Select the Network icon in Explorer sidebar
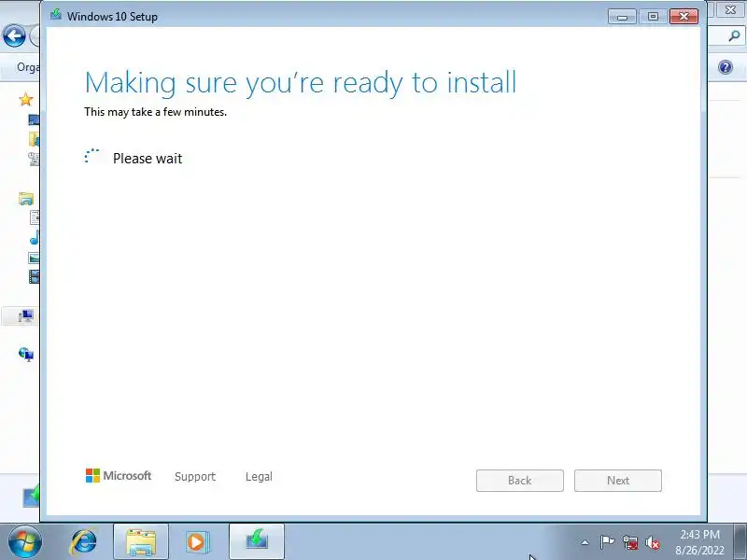Image resolution: width=747 pixels, height=560 pixels. tap(26, 355)
